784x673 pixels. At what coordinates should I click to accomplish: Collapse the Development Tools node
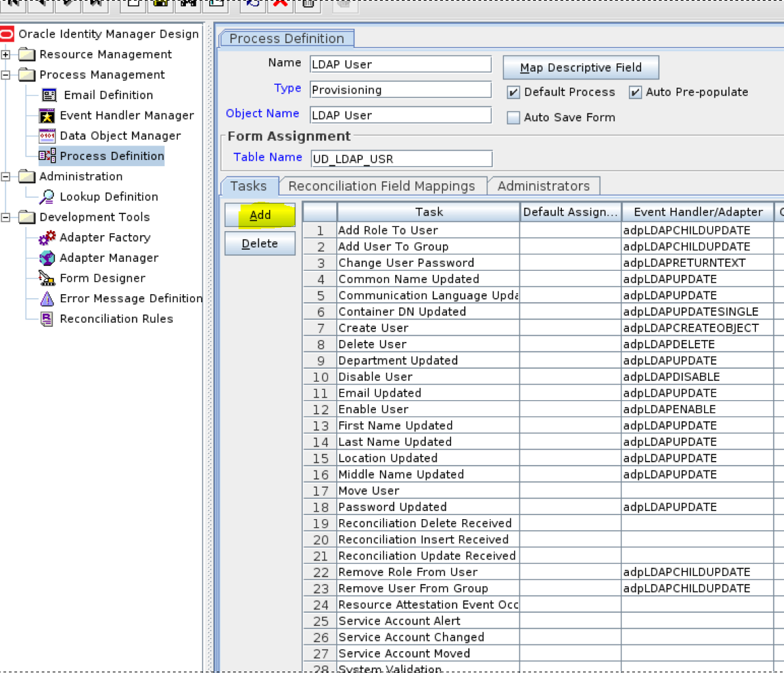(x=5, y=217)
